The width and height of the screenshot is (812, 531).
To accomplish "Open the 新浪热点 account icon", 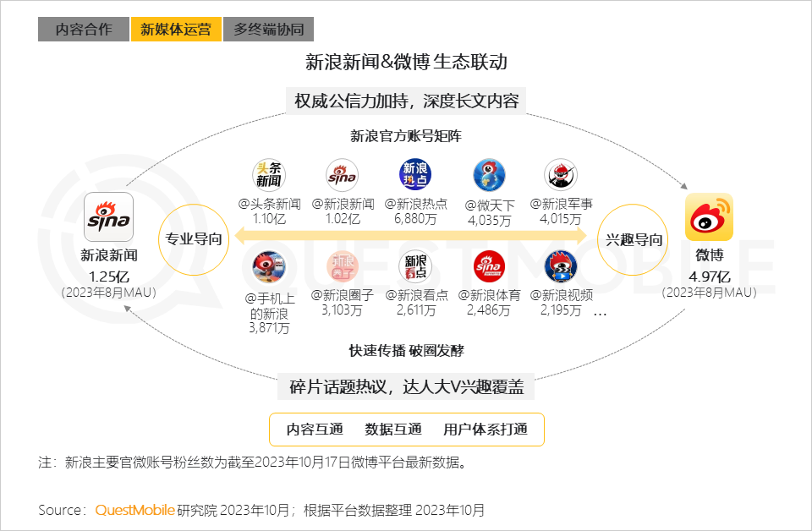I will point(414,175).
